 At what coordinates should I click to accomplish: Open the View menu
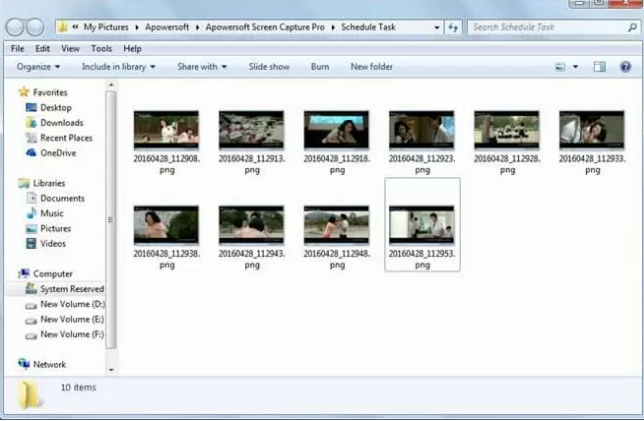[70, 48]
